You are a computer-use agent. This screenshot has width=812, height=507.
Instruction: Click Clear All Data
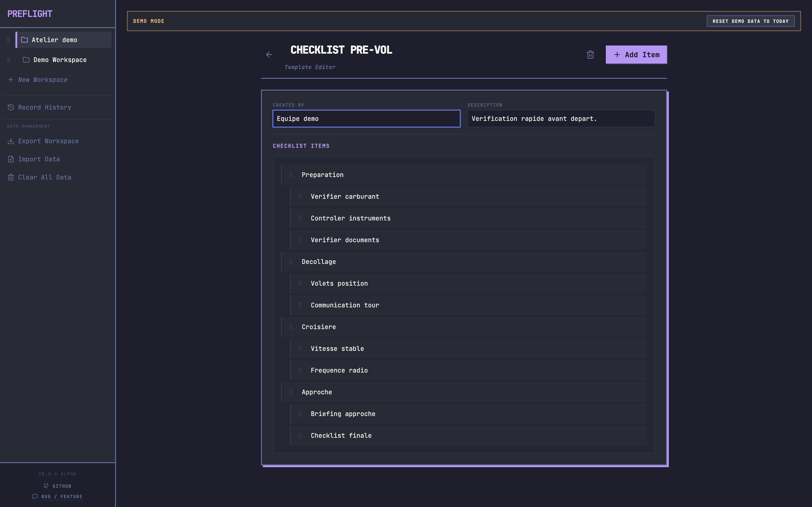point(44,177)
